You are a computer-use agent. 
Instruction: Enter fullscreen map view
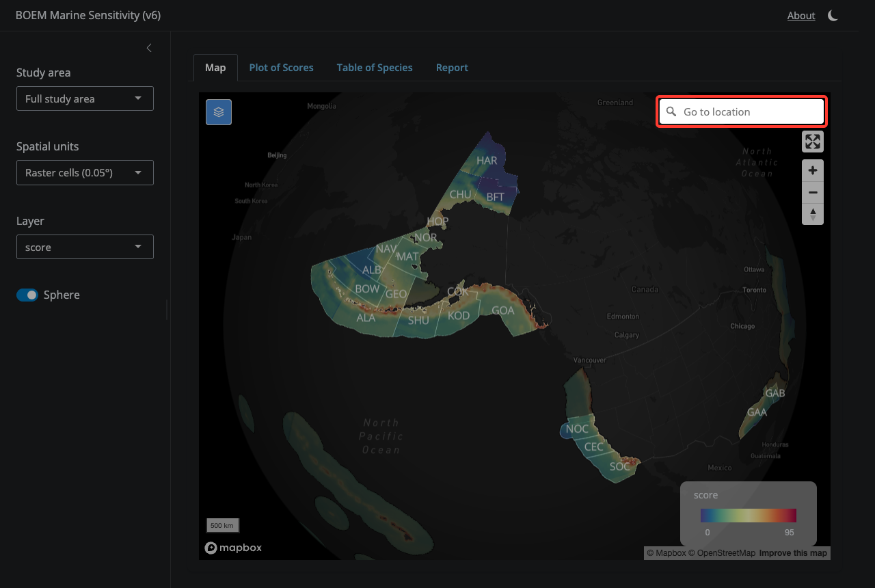pyautogui.click(x=813, y=142)
